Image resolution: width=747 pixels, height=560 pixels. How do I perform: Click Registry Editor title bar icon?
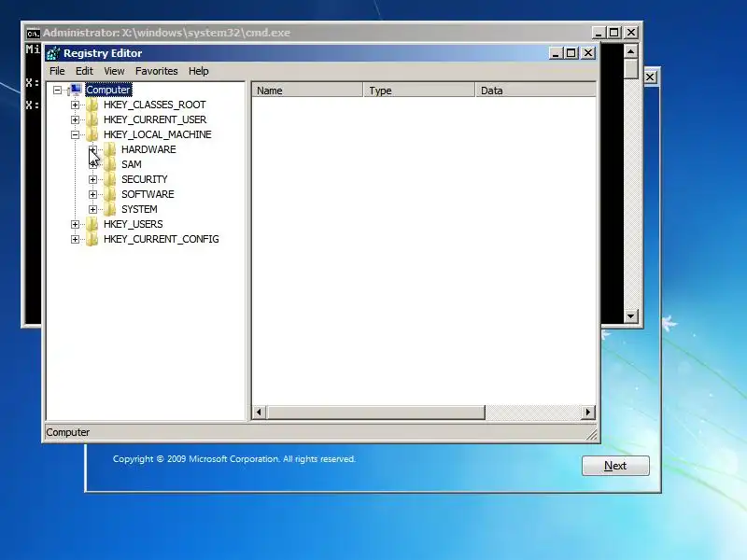[x=53, y=53]
